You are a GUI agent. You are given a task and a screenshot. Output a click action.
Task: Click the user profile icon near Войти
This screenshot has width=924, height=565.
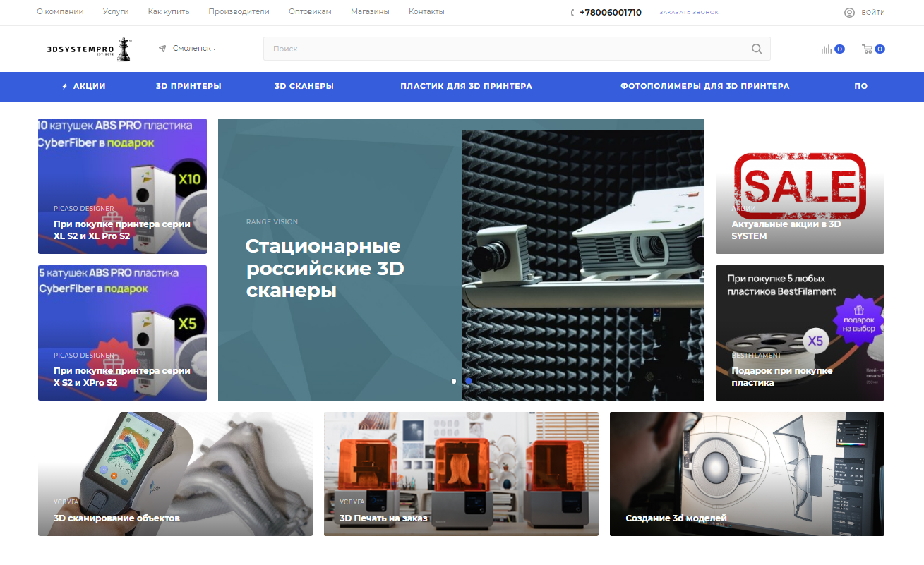pyautogui.click(x=849, y=12)
